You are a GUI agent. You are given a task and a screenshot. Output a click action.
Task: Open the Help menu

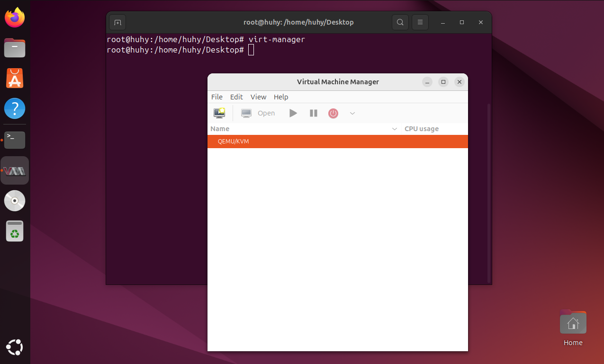(281, 97)
